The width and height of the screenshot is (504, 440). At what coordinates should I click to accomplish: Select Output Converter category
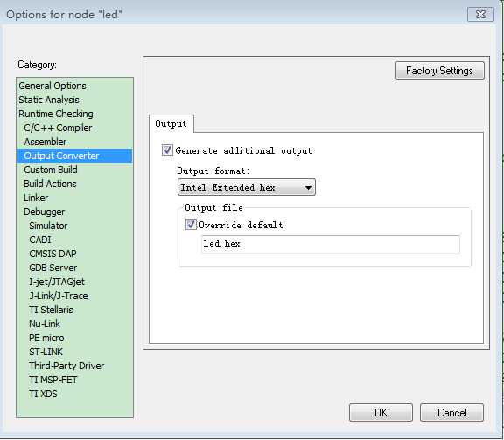(74, 156)
